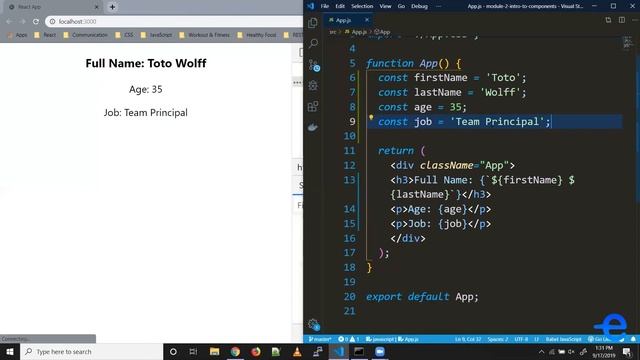The height and width of the screenshot is (360, 640).
Task: Click line number 13 in the gutter
Action: click(349, 180)
